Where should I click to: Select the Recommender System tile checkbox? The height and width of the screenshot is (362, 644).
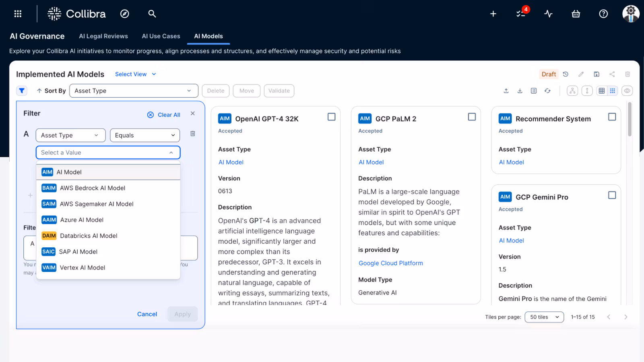(612, 117)
